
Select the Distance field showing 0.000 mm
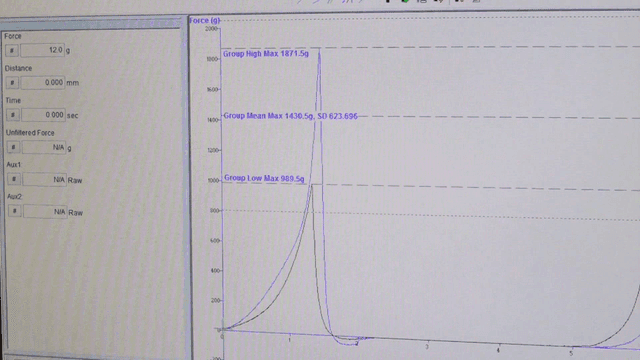pos(43,82)
